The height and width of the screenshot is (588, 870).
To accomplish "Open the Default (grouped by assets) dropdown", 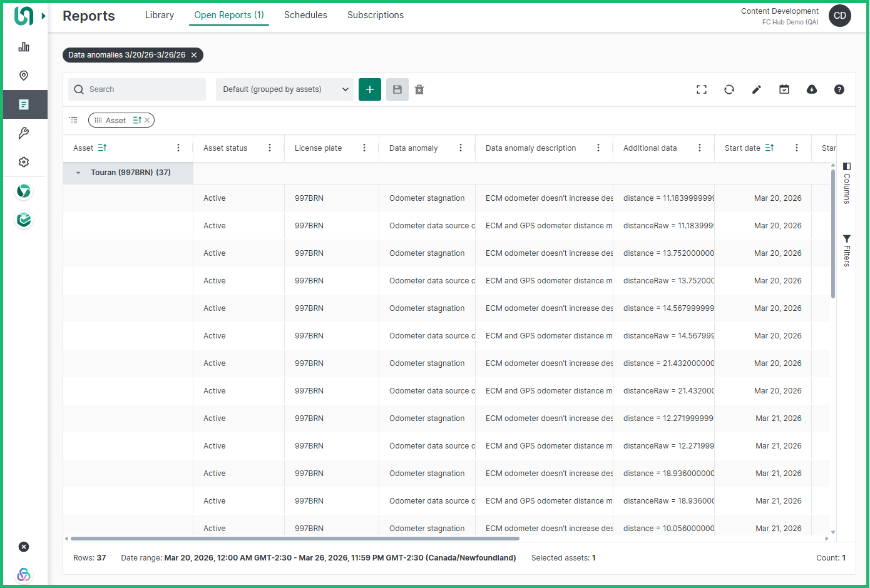I will [285, 89].
